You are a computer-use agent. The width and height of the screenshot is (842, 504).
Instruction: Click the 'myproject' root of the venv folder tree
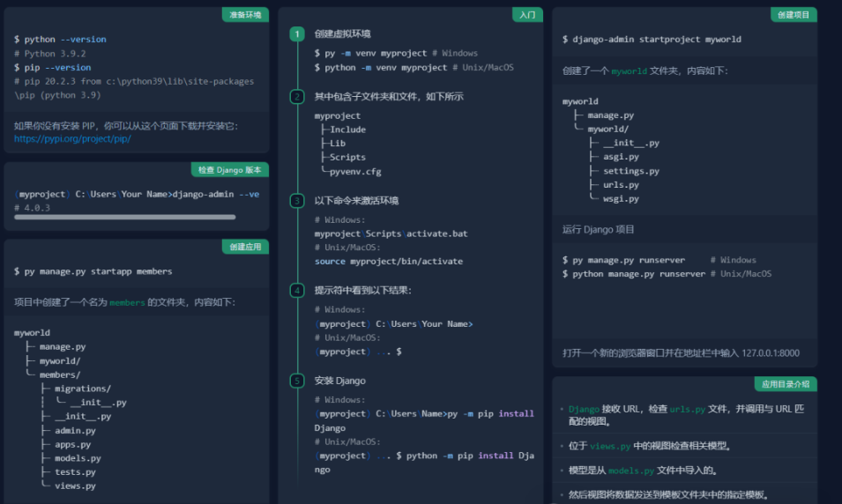tap(338, 115)
